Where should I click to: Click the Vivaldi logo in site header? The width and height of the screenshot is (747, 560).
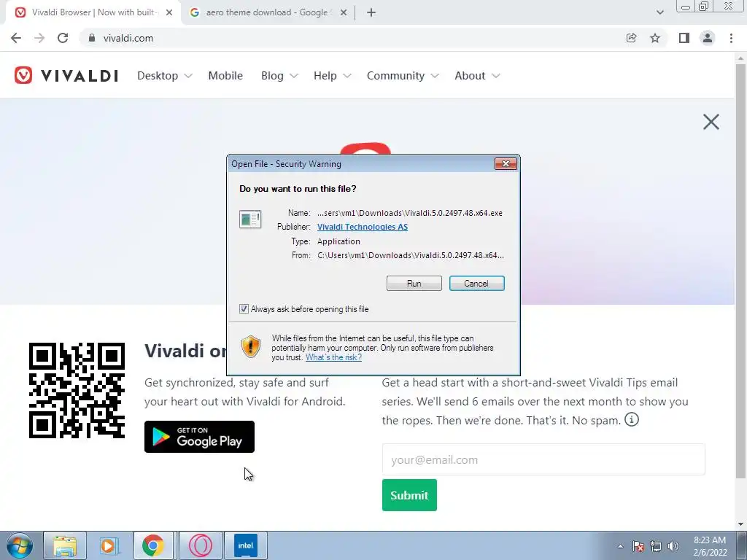coord(66,75)
